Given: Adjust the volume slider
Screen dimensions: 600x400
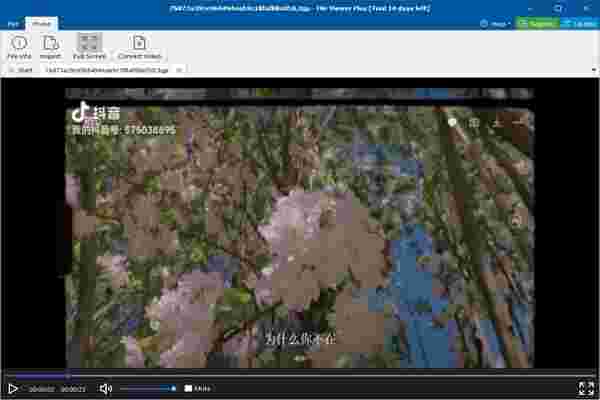Looking at the screenshot, I should click(147, 389).
